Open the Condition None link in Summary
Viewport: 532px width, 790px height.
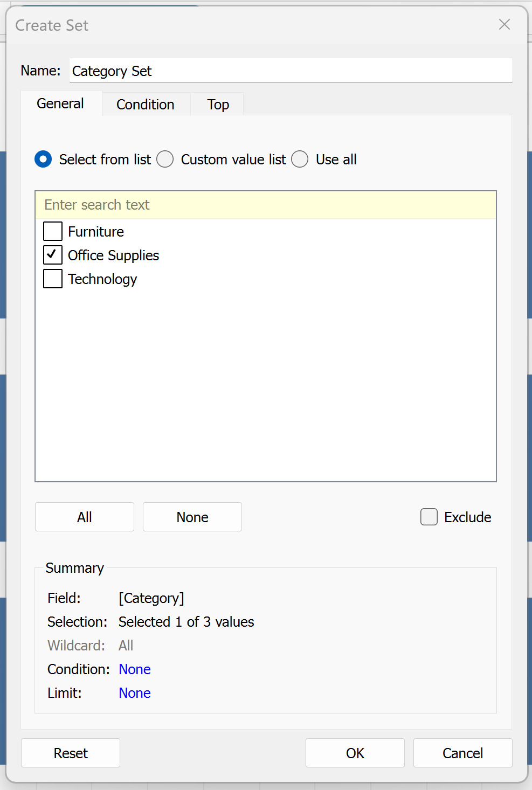point(135,669)
